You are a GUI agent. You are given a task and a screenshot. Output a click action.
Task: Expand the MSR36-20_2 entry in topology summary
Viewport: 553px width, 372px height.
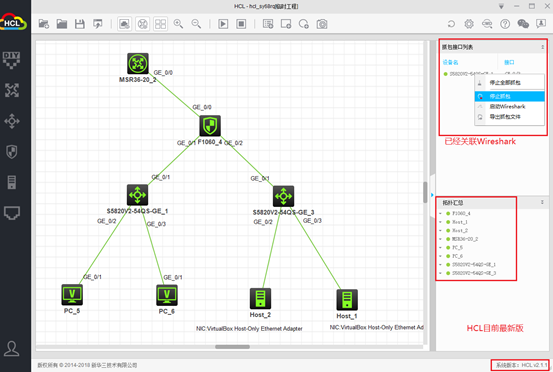coord(440,239)
